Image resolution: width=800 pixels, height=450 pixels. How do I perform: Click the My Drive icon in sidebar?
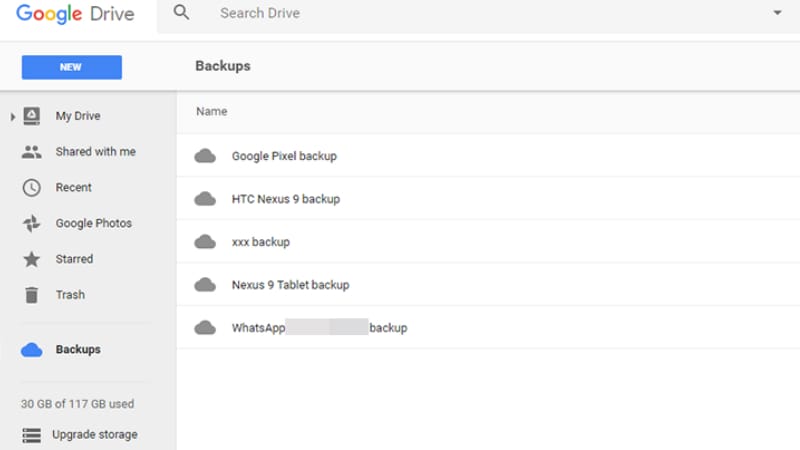pyautogui.click(x=32, y=116)
